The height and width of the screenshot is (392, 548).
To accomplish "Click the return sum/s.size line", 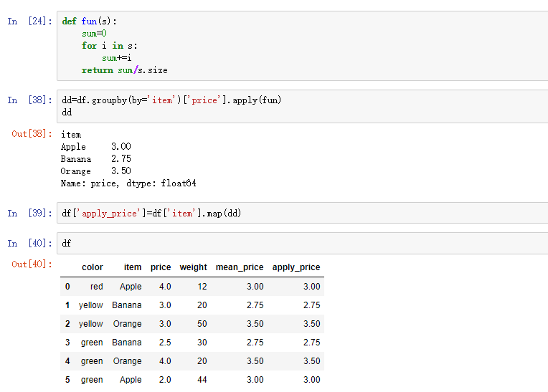I will click(x=124, y=70).
